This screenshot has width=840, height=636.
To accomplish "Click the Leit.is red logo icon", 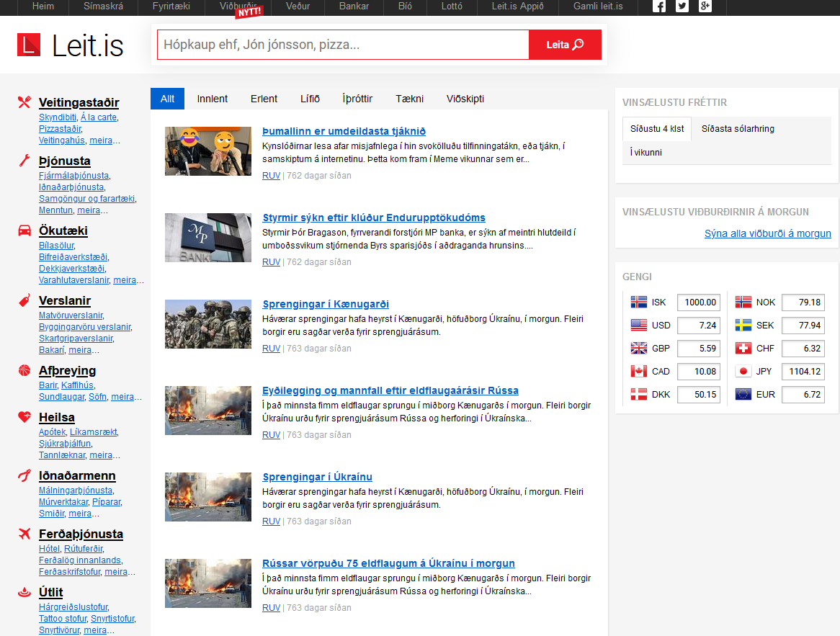I will [29, 45].
